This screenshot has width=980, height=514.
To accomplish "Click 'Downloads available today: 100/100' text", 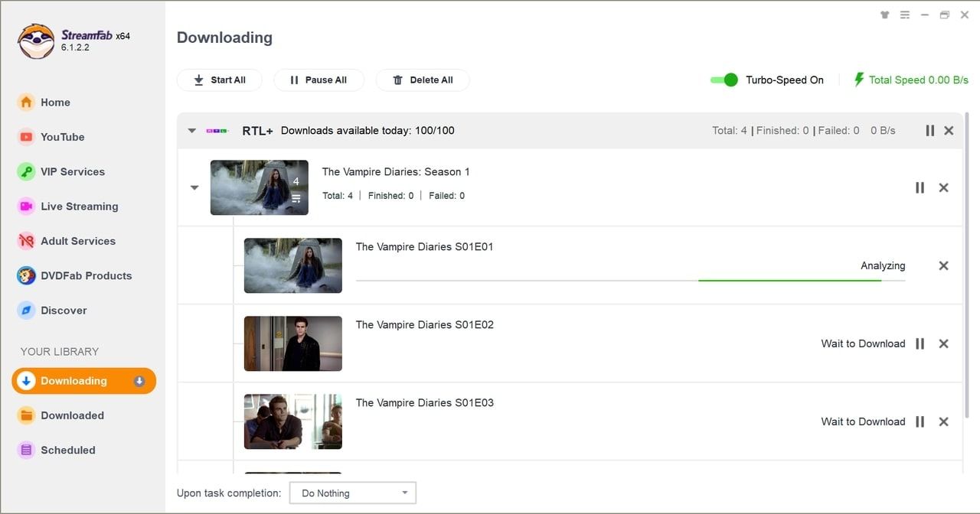I will click(367, 131).
